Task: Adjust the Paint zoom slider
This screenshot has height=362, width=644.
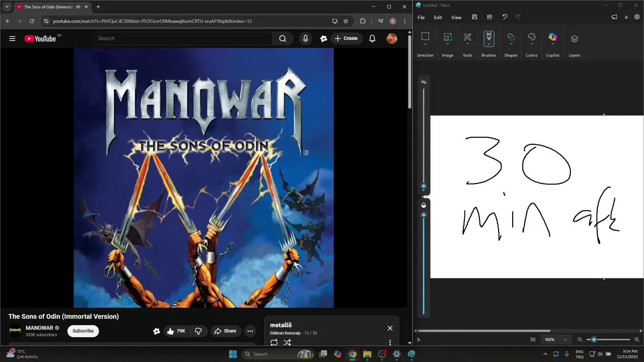Action: pyautogui.click(x=594, y=339)
